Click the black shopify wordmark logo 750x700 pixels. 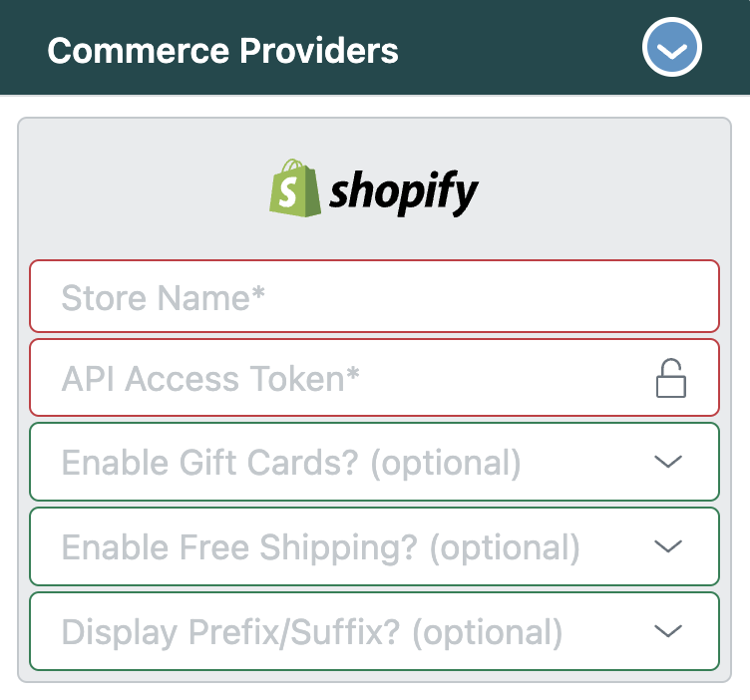403,192
